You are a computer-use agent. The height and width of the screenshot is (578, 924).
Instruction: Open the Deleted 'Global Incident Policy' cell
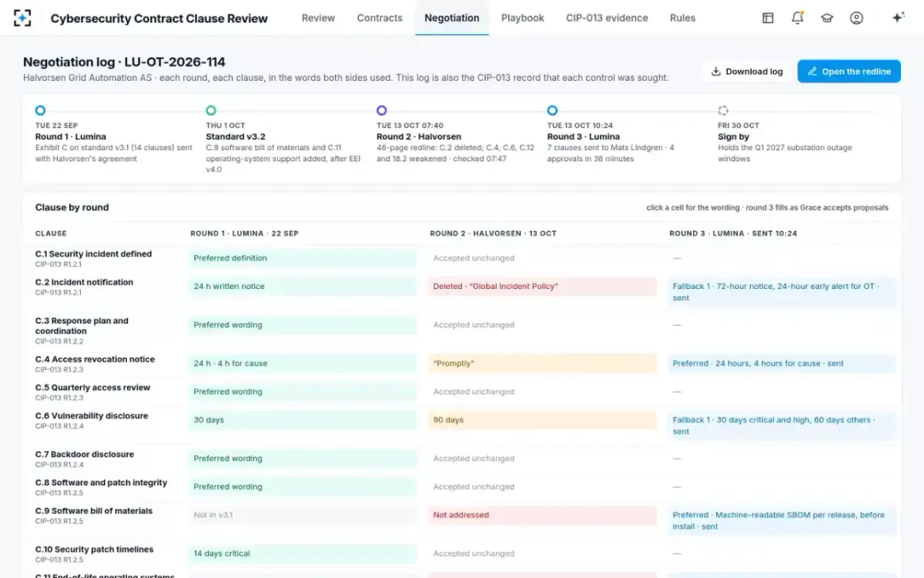point(542,287)
